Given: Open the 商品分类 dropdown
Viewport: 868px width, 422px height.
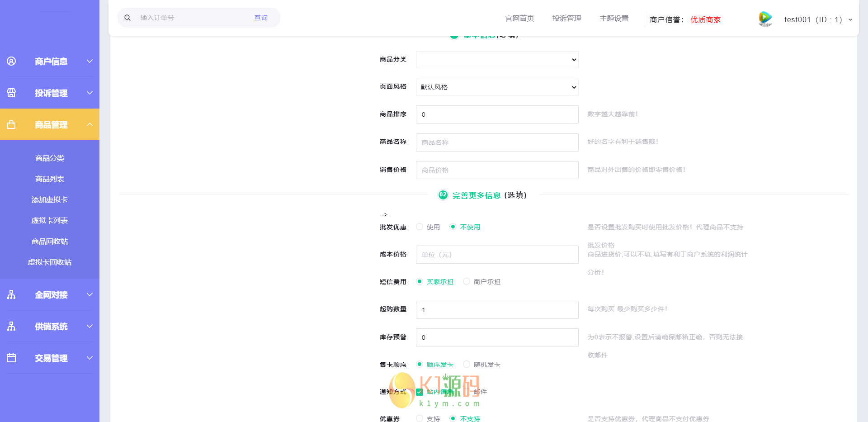Looking at the screenshot, I should tap(497, 60).
